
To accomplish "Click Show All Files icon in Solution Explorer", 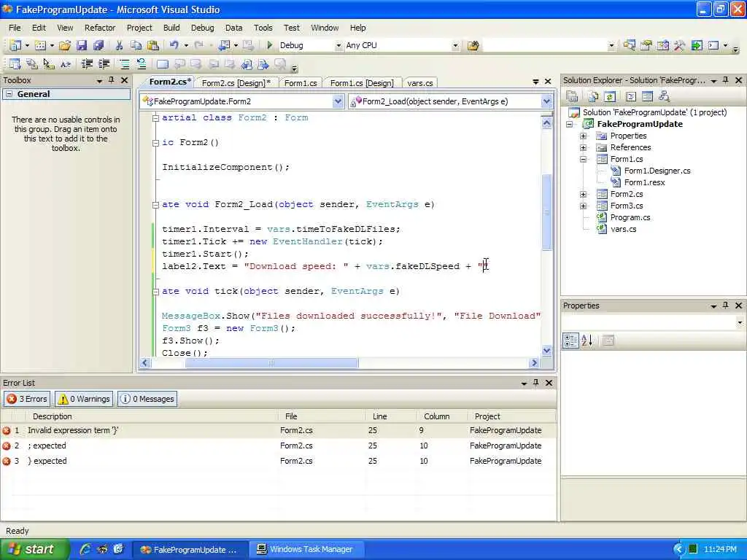I will point(592,97).
